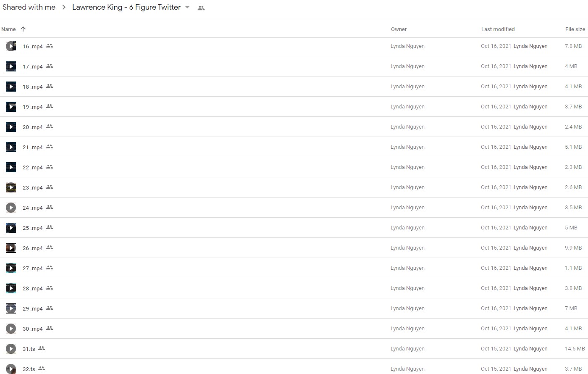Image resolution: width=588 pixels, height=374 pixels.
Task: Click the 5.1 MB file size value
Action: (573, 147)
